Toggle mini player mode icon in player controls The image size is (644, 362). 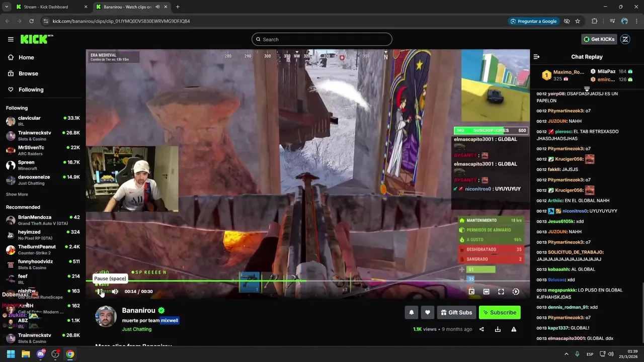[471, 292]
